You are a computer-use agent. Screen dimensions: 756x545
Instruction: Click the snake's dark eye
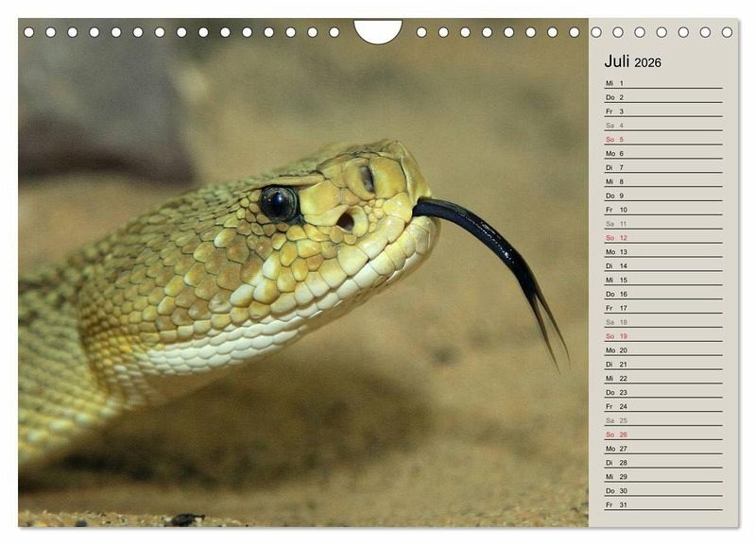pyautogui.click(x=278, y=203)
